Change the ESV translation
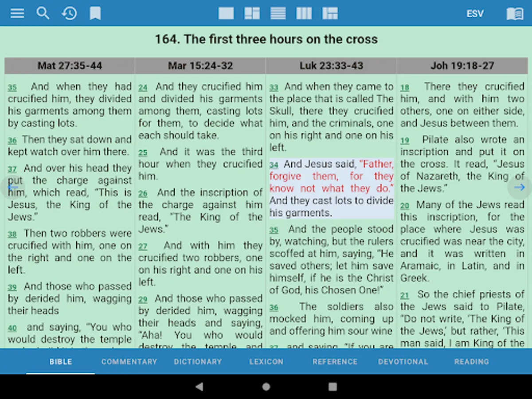The height and width of the screenshot is (399, 532). click(x=475, y=14)
